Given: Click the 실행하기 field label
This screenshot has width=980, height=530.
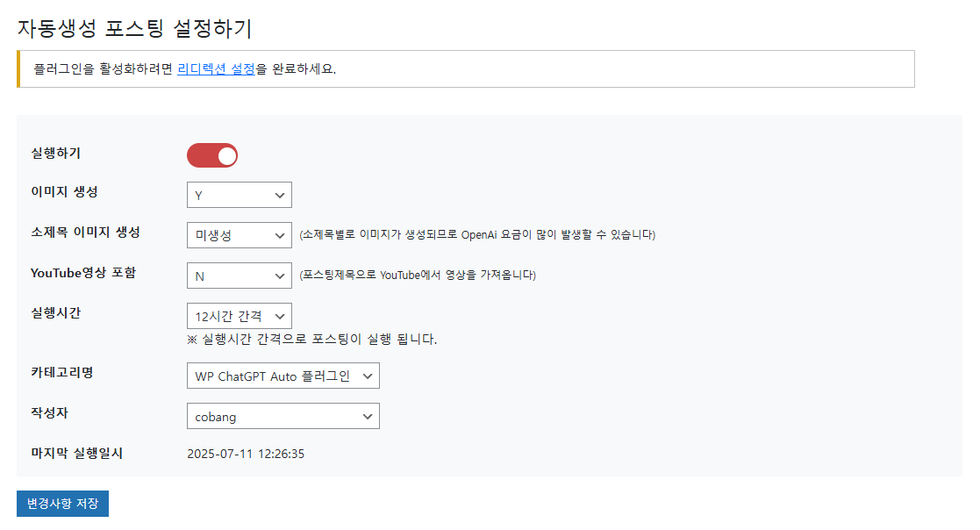Looking at the screenshot, I should tap(55, 154).
